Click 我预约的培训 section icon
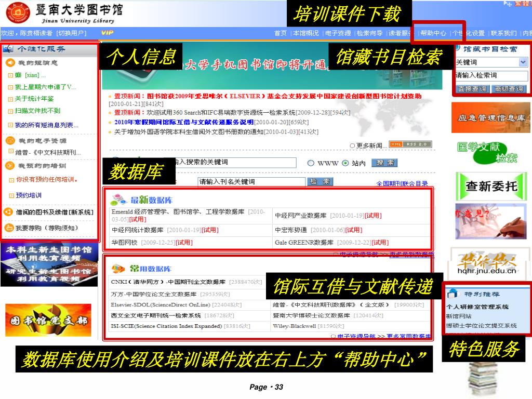 pos(9,166)
